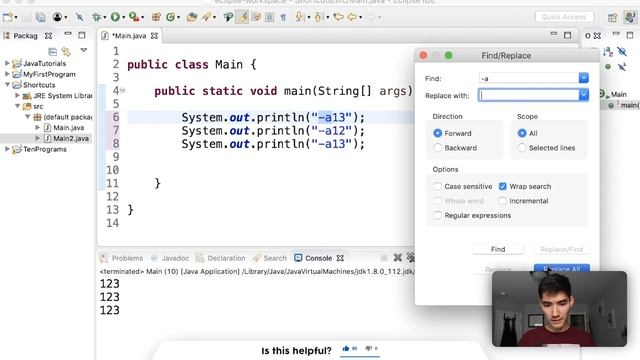Click the webcam video overlay
640x360 pixels.
(x=559, y=309)
